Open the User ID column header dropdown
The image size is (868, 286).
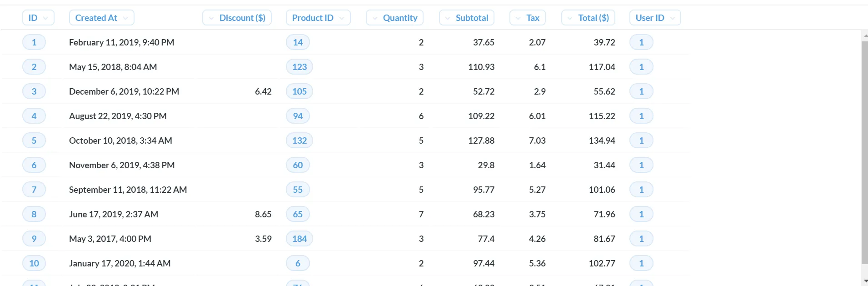coord(655,18)
